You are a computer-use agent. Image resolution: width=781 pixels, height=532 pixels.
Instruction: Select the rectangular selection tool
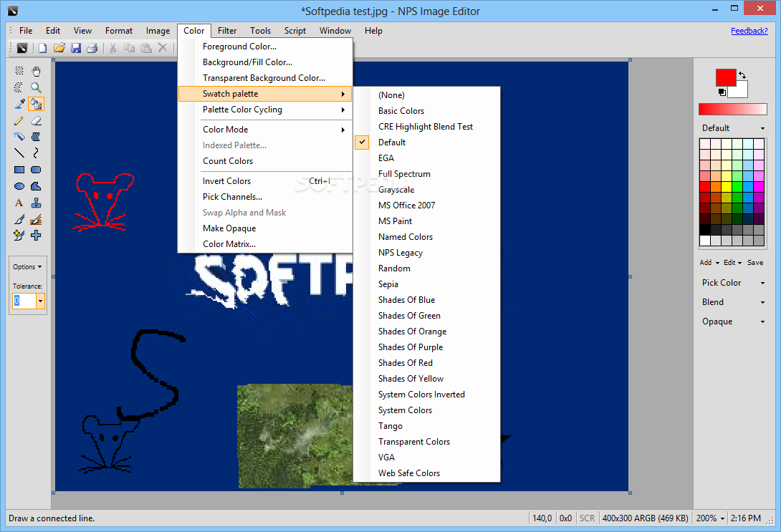click(19, 71)
